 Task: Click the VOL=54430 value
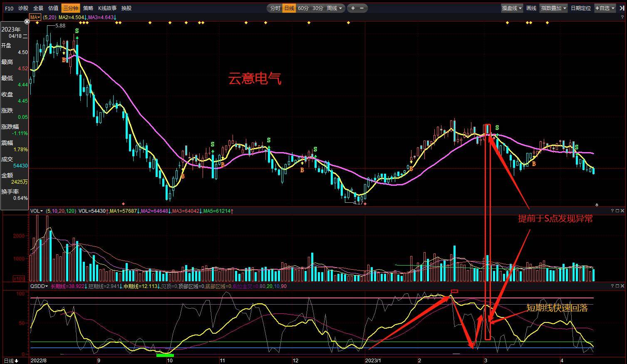[x=92, y=211]
